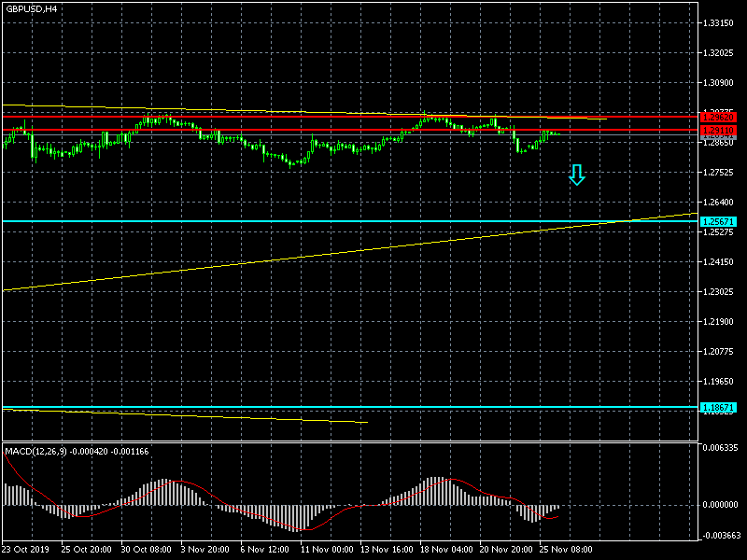Select the cyan horizontal line at 1.18671
The image size is (747, 560).
tap(280, 407)
